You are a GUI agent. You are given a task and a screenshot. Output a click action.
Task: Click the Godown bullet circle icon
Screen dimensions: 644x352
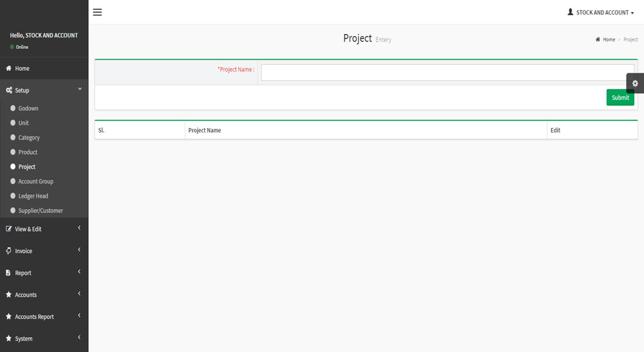click(x=13, y=108)
